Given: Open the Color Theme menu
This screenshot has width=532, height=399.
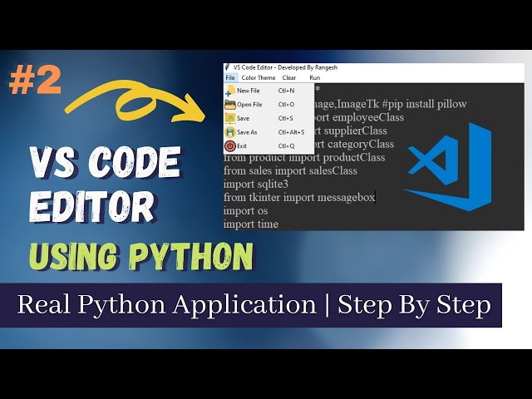Looking at the screenshot, I should click(x=259, y=77).
